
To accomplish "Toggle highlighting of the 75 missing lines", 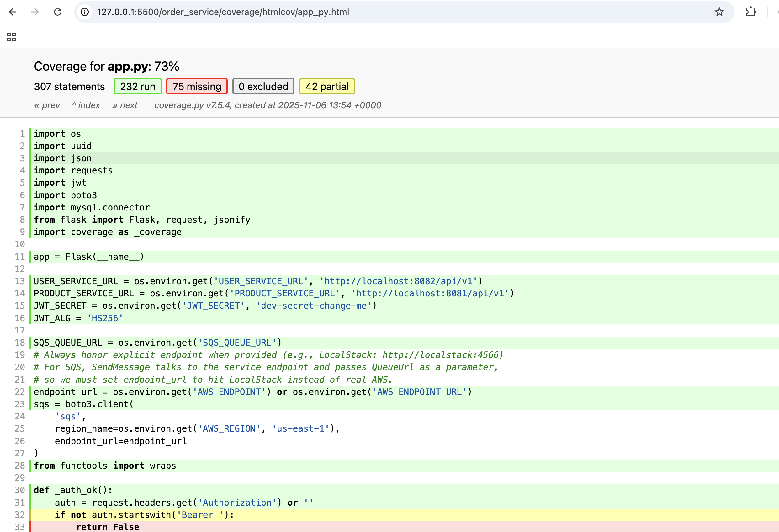I will click(197, 86).
